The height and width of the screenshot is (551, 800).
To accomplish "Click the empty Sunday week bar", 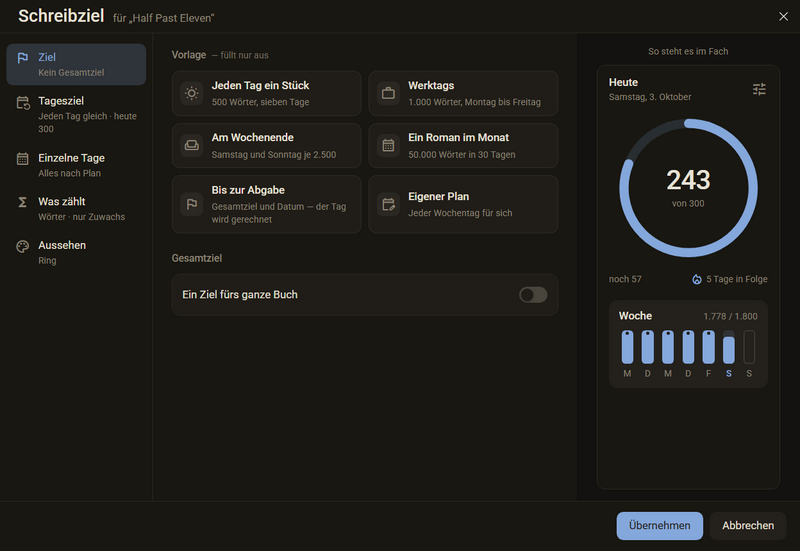I will click(x=749, y=346).
